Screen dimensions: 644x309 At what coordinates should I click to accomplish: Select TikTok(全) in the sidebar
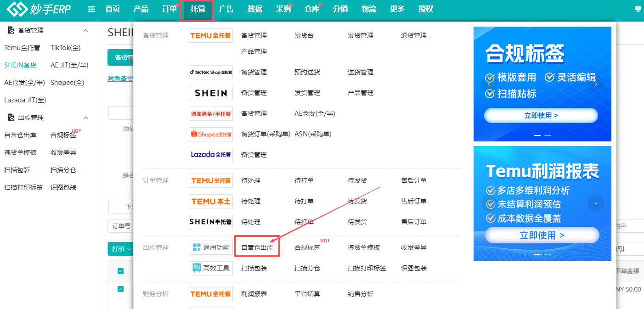66,48
